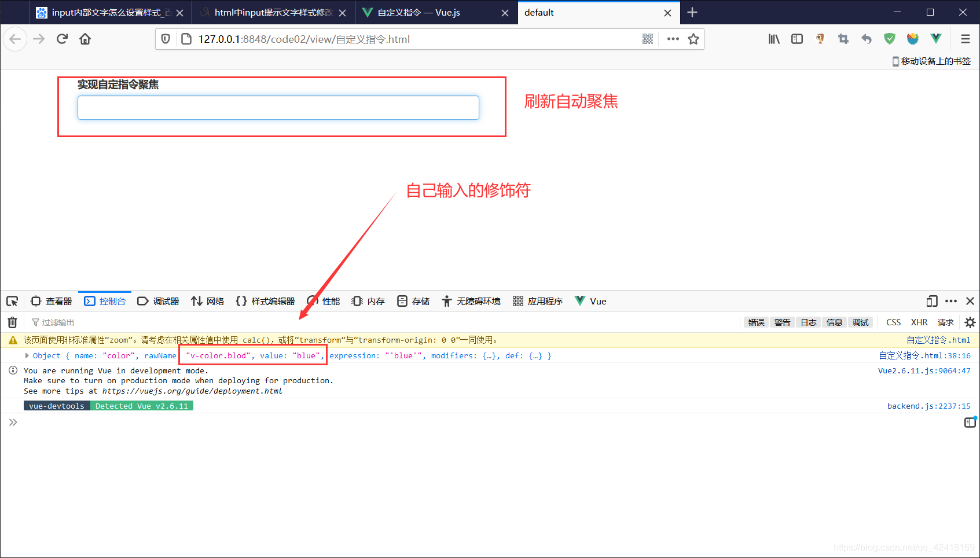The width and height of the screenshot is (980, 558).
Task: Bookmark this page with the star
Action: 693,39
